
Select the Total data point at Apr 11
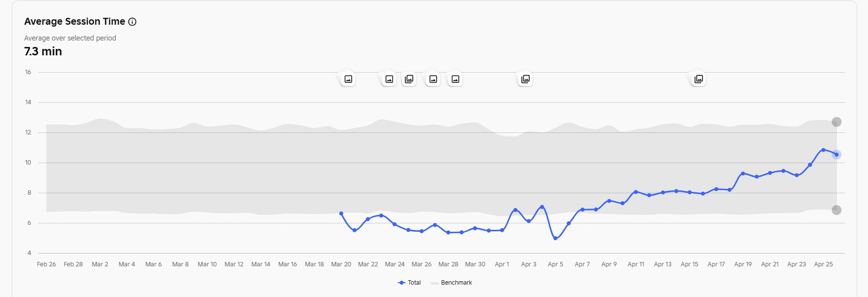pyautogui.click(x=636, y=192)
